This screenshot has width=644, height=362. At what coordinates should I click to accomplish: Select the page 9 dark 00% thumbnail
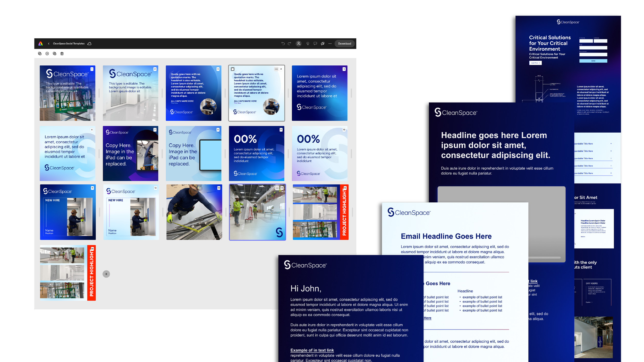pos(256,153)
